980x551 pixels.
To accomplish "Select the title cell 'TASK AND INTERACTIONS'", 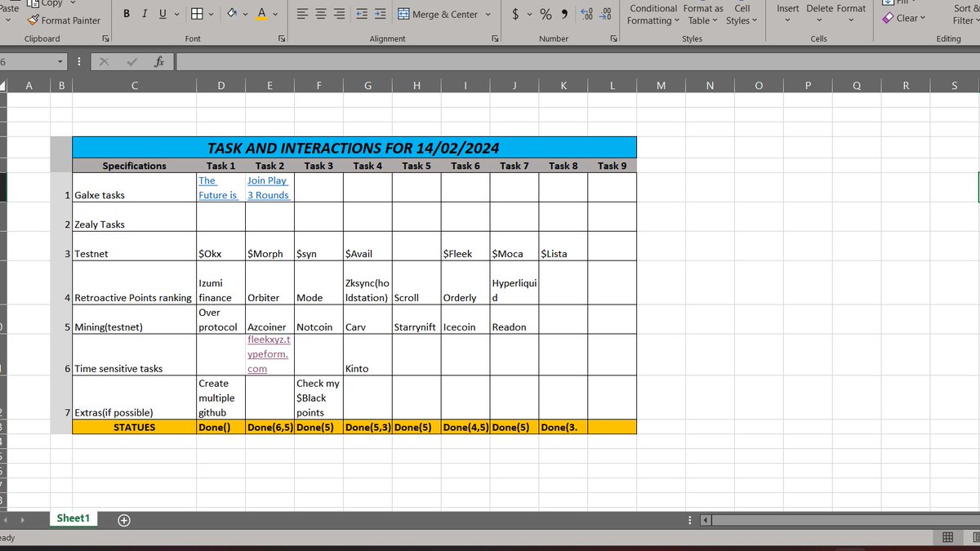I will [x=354, y=148].
